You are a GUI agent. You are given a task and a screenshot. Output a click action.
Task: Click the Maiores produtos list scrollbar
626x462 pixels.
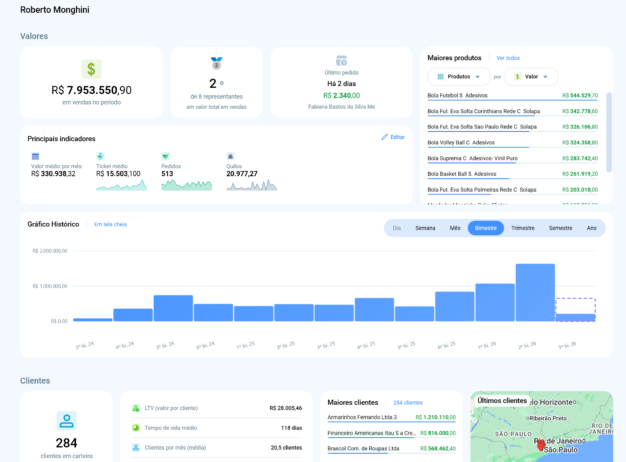(609, 132)
